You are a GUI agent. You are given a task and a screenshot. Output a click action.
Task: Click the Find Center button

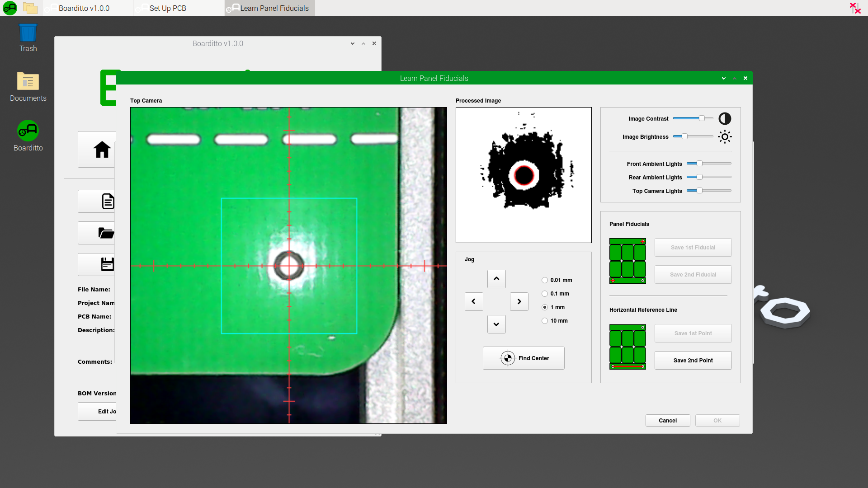click(524, 358)
